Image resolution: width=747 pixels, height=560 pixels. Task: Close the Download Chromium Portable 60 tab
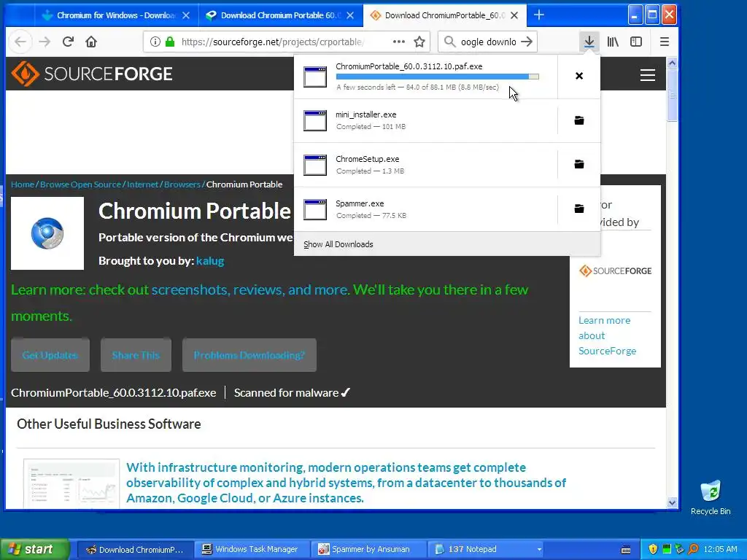350,15
